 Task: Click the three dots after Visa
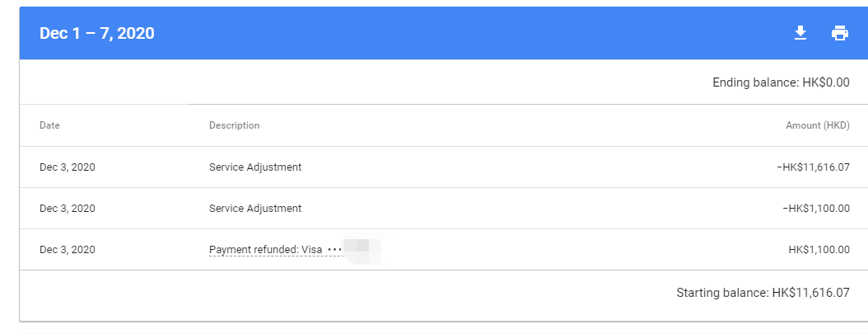pyautogui.click(x=335, y=250)
